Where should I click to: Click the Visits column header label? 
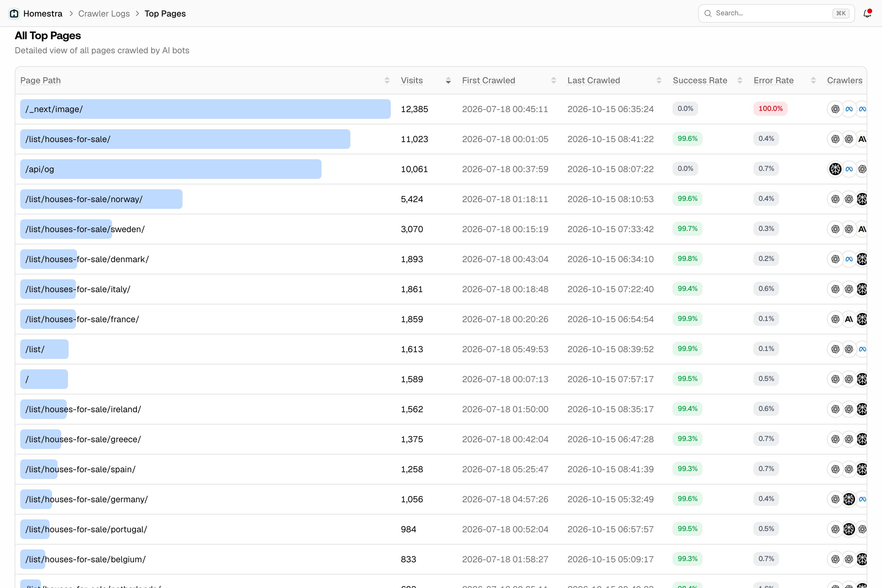click(x=412, y=81)
